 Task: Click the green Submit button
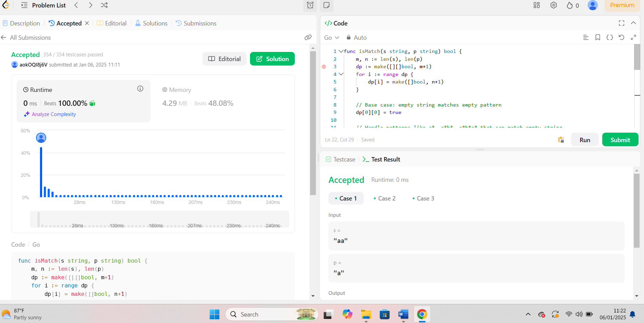click(x=620, y=140)
